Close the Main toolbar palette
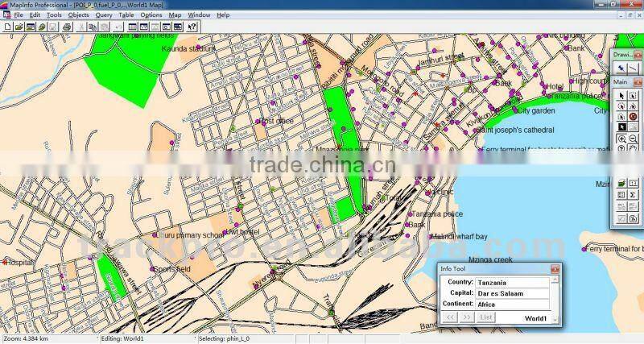Viewport: 644px width, 344px height. coord(638,82)
